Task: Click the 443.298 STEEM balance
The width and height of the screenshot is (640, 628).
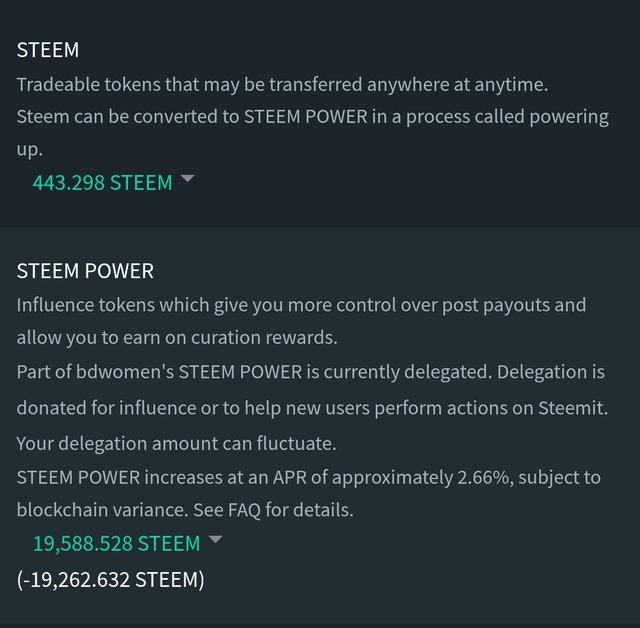Action: [102, 182]
